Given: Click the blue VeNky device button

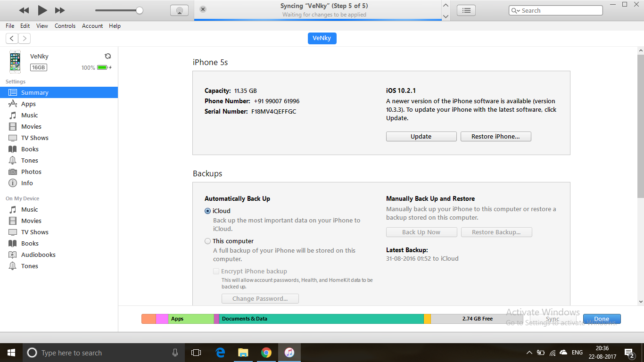Looking at the screenshot, I should pyautogui.click(x=322, y=38).
